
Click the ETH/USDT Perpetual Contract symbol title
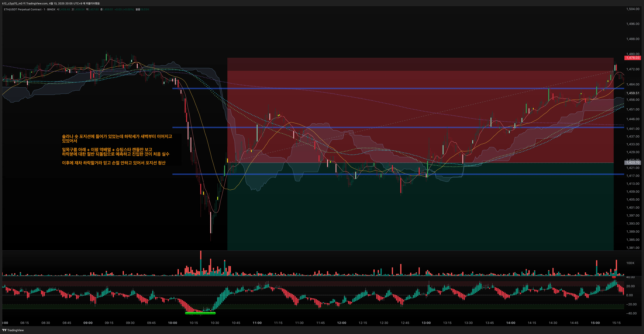click(30, 9)
